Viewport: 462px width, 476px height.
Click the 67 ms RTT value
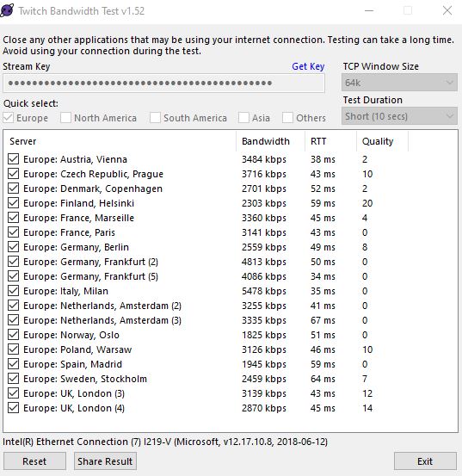[x=323, y=320]
